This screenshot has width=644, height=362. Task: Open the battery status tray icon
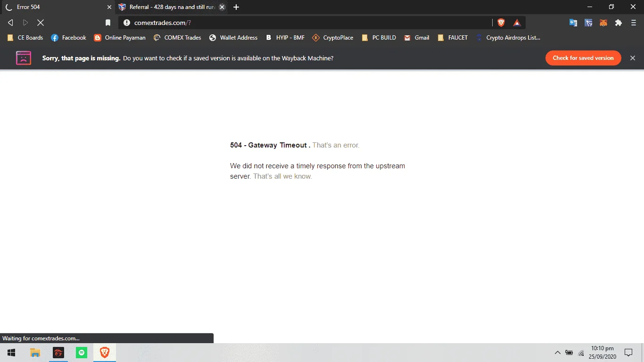[569, 353]
